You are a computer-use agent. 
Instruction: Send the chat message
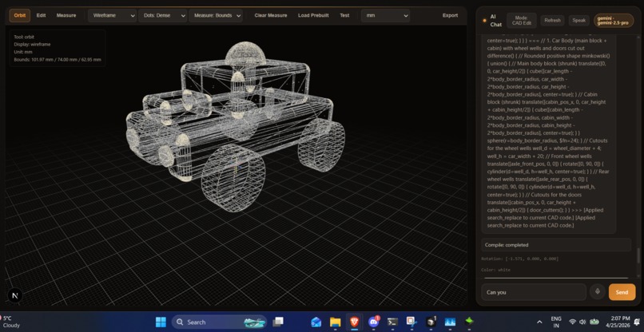(x=622, y=292)
